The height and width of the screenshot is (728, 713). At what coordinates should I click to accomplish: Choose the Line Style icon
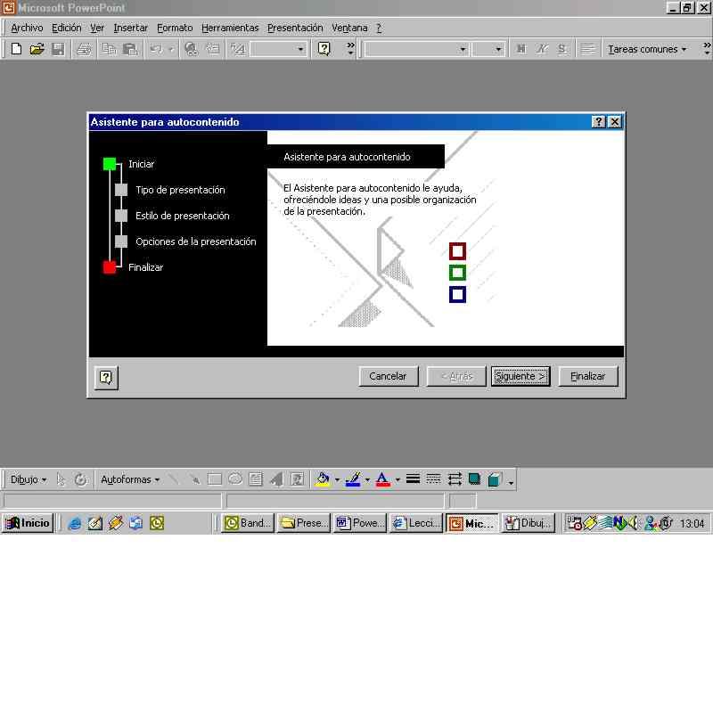click(413, 479)
